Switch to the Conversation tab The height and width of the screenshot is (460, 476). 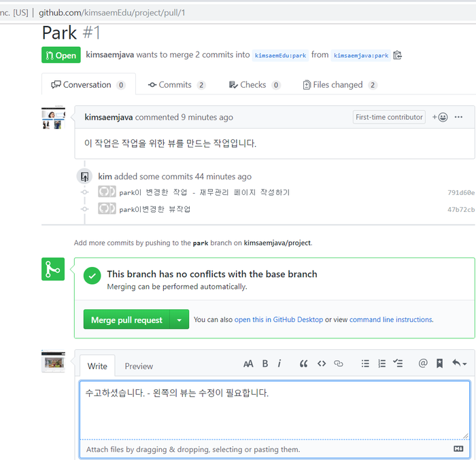pyautogui.click(x=88, y=85)
